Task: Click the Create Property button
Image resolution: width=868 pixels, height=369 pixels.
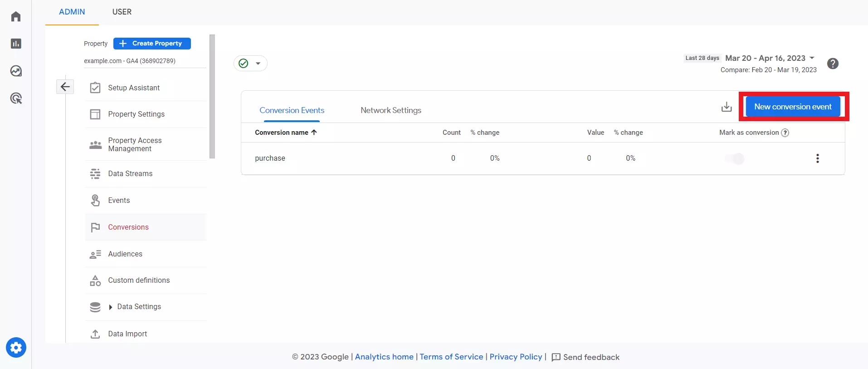Action: (152, 44)
